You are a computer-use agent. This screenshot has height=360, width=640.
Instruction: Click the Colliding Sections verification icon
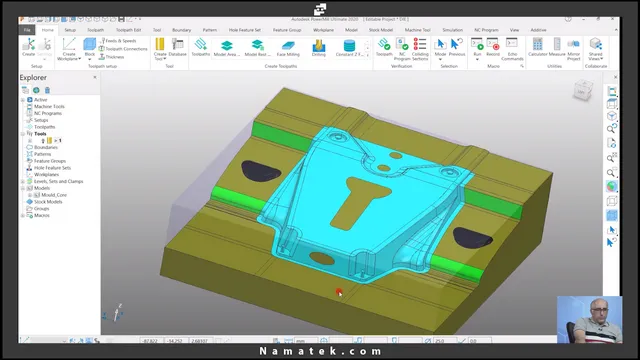[420, 49]
